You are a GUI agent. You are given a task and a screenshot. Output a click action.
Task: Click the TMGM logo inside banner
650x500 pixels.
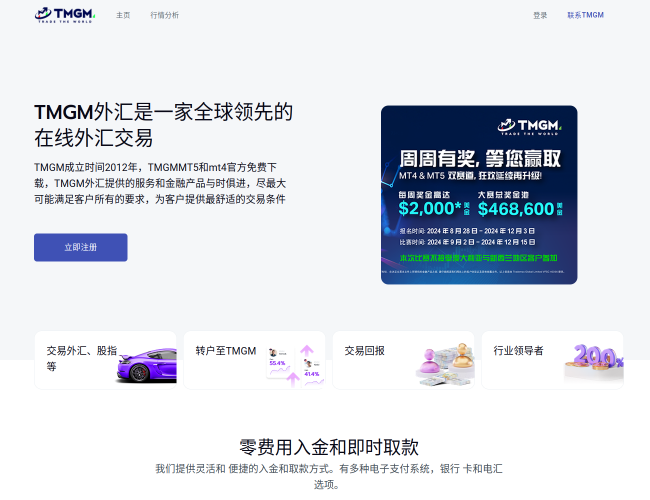[530, 126]
